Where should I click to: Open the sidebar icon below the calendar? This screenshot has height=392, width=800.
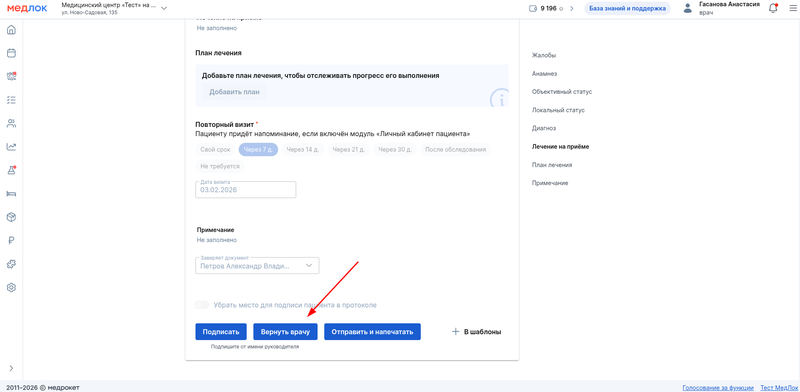click(x=11, y=77)
